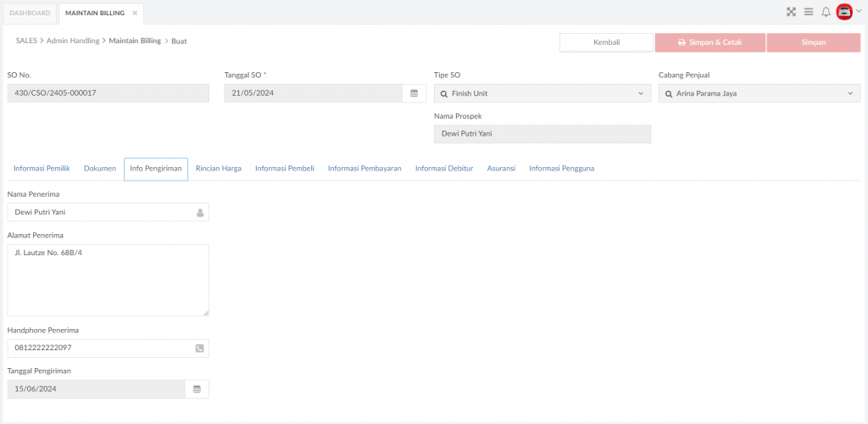This screenshot has width=868, height=424.
Task: Click the SO No. field
Action: tap(108, 93)
